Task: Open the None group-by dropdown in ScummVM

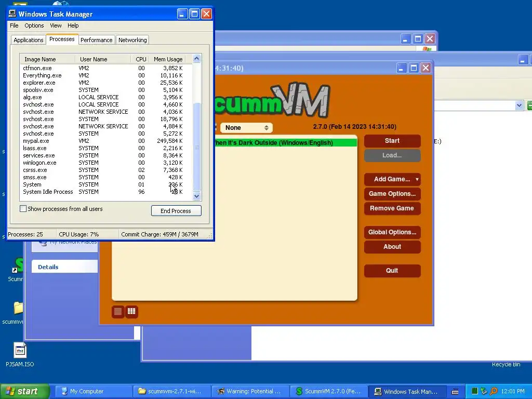Action: tap(246, 128)
